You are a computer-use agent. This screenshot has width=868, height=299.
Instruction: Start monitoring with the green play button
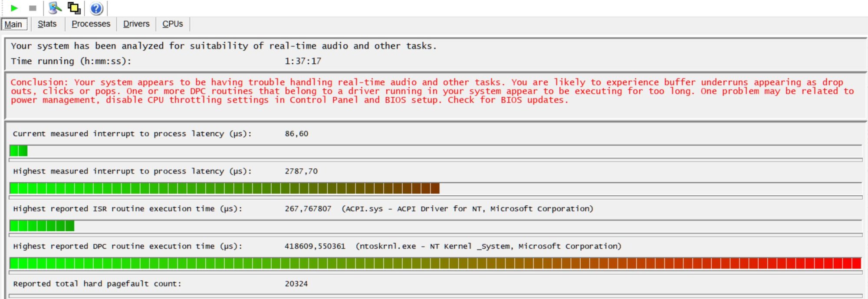pyautogui.click(x=14, y=8)
